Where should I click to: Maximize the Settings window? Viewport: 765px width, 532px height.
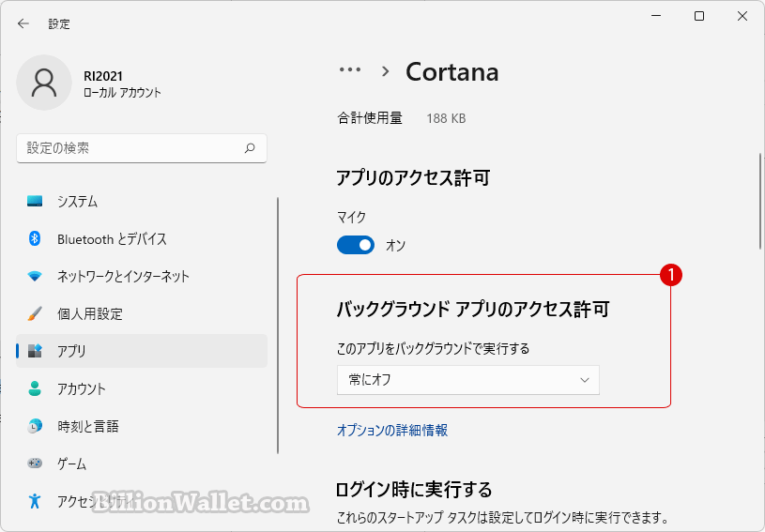(699, 16)
